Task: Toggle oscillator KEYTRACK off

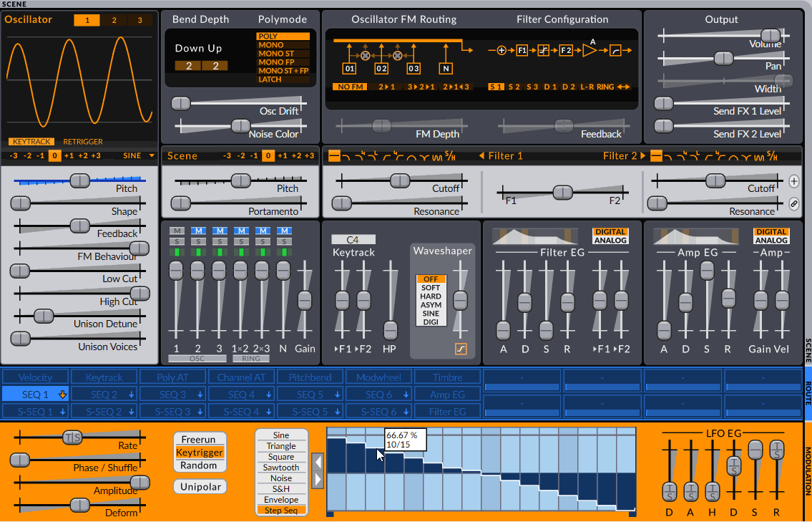Action: [31, 142]
